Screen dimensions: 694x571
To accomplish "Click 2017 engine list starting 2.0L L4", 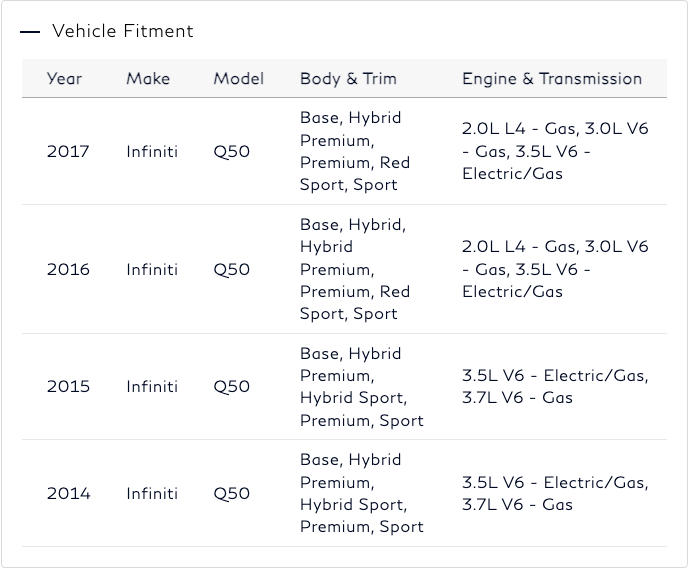I will [554, 151].
